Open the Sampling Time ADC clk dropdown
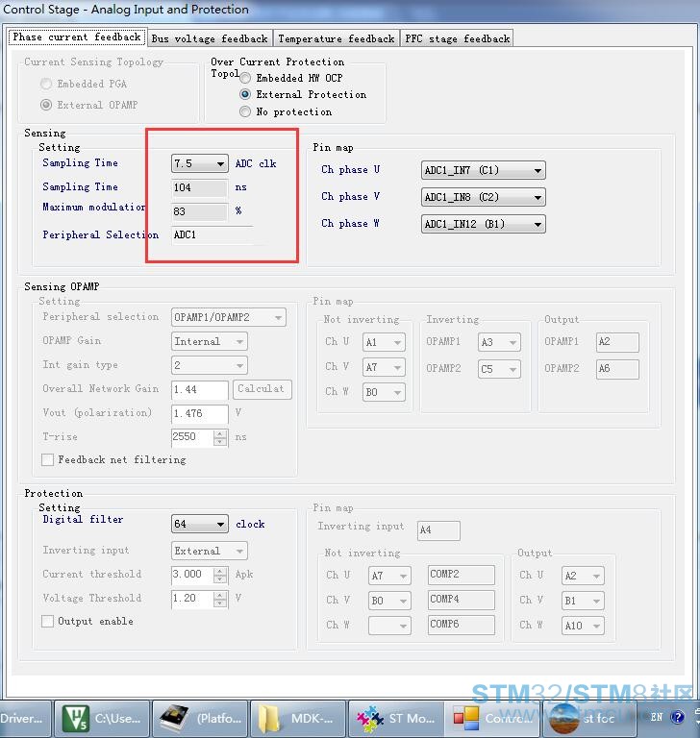Image resolution: width=700 pixels, height=738 pixels. 200,163
